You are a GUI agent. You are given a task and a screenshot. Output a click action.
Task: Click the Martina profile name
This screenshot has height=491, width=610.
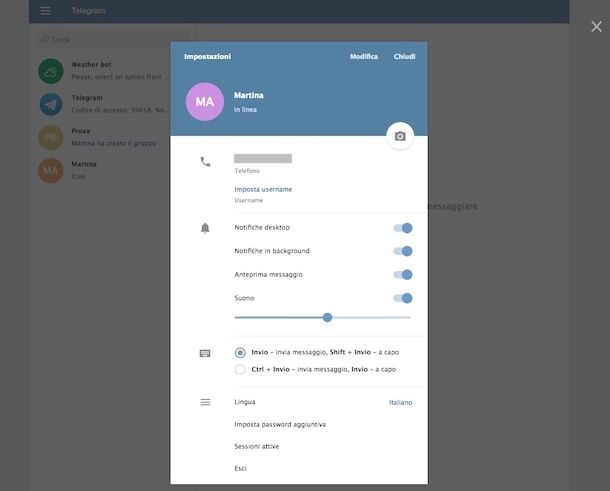click(x=249, y=95)
